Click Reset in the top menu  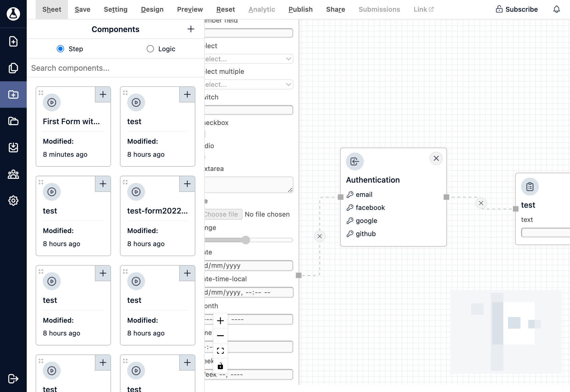pyautogui.click(x=226, y=9)
